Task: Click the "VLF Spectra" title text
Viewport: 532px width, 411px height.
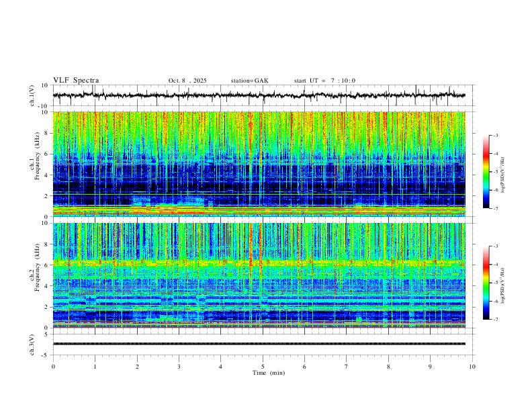Action: pos(76,80)
